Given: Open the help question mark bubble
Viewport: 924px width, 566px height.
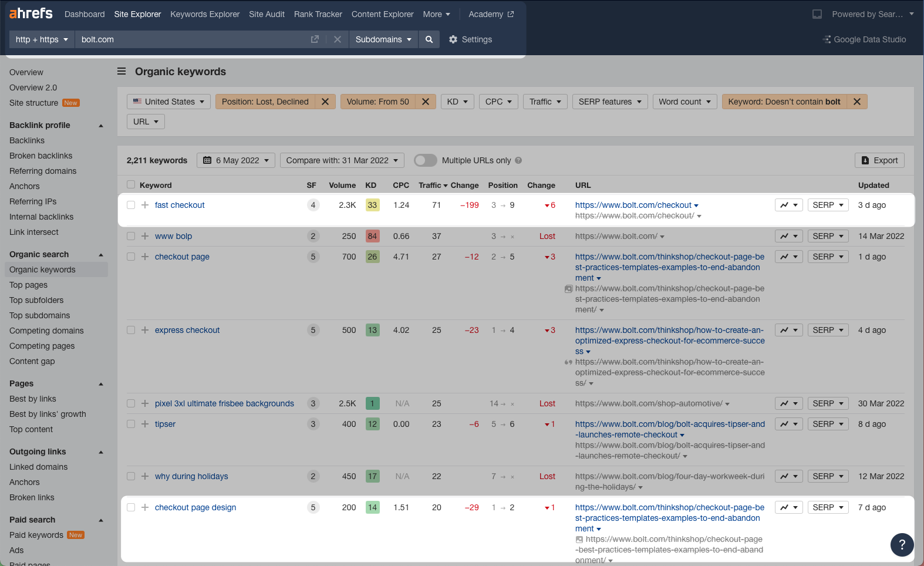Looking at the screenshot, I should (902, 544).
